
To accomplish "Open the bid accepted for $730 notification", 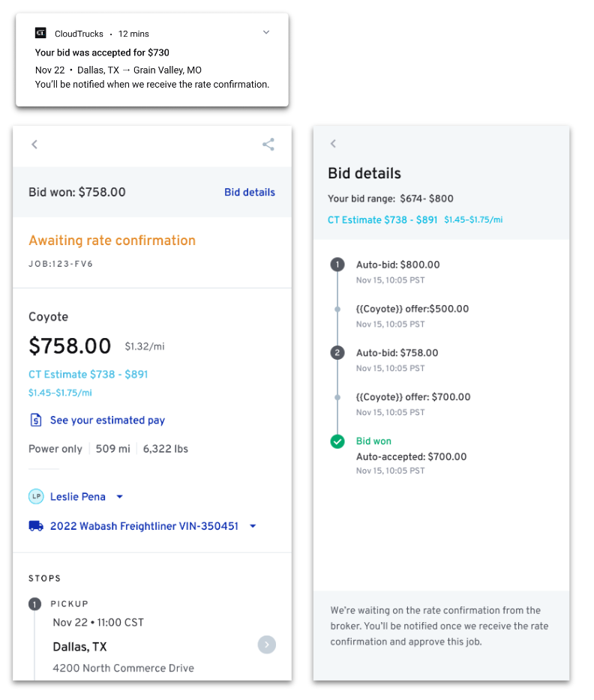I will 152,60.
